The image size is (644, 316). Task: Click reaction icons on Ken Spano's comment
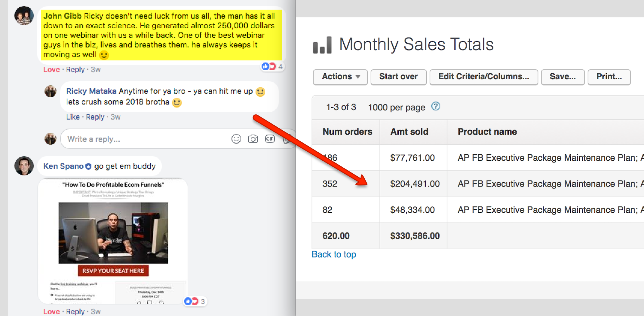click(x=191, y=301)
